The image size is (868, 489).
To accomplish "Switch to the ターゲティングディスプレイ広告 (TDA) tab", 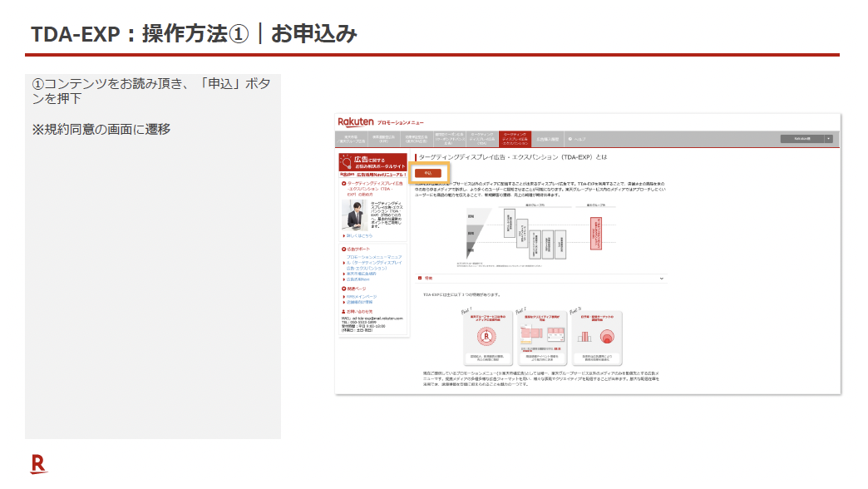I will [x=482, y=139].
